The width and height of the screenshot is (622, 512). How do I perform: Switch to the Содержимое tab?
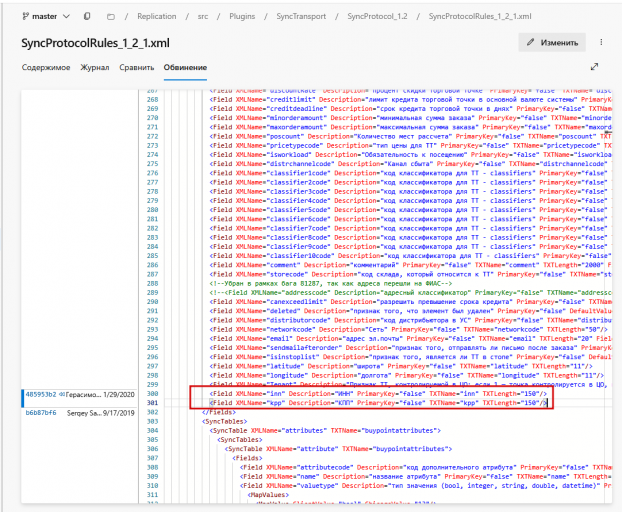coord(46,67)
